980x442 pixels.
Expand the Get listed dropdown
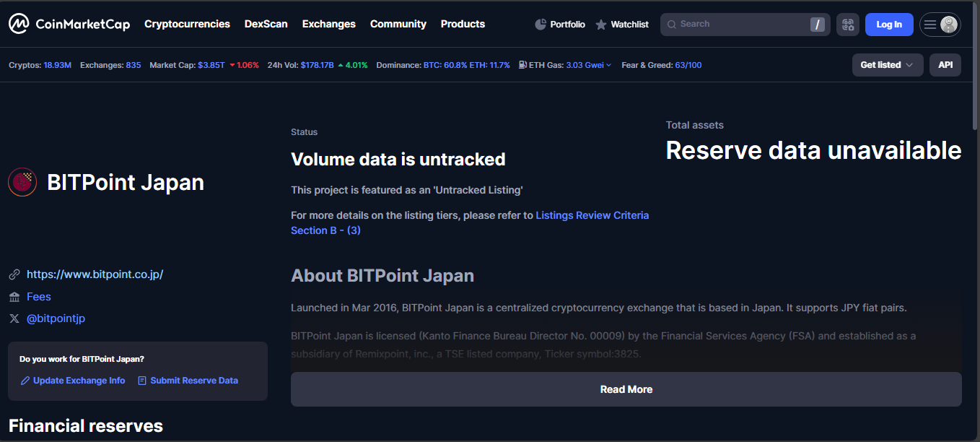887,65
